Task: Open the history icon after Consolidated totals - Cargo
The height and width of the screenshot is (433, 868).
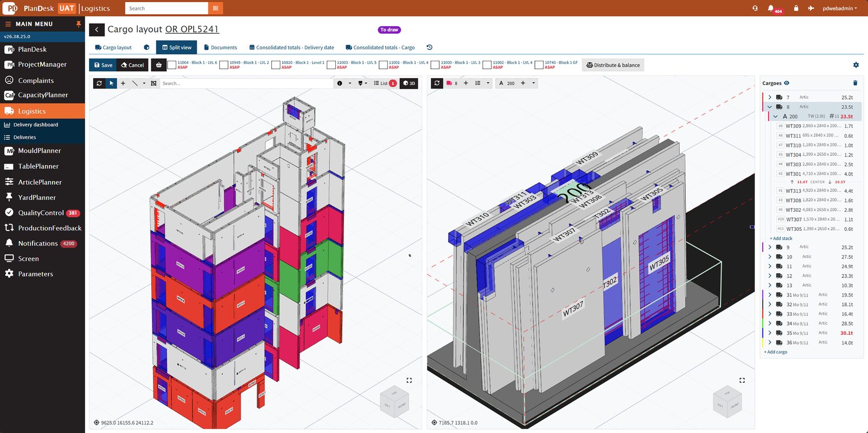Action: tap(429, 47)
